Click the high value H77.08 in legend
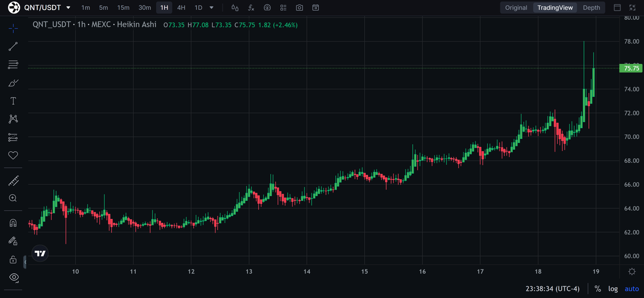The width and height of the screenshot is (644, 298). [x=198, y=25]
